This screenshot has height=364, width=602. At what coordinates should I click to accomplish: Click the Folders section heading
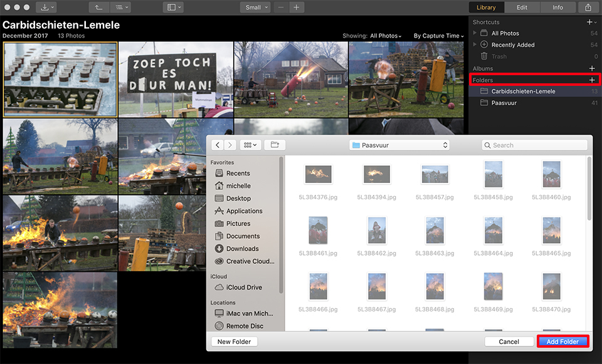point(483,80)
